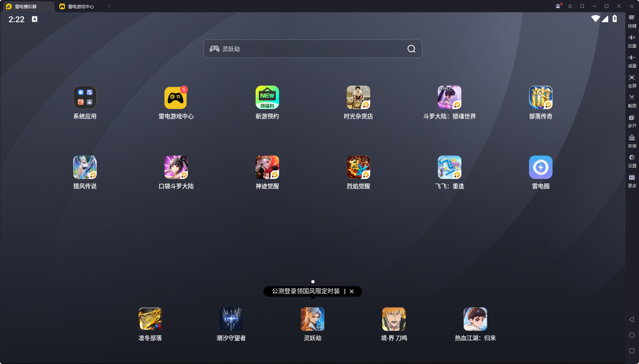Screen dimensions: 639x364
Task: Open the 部落传奇 game
Action: point(541,97)
